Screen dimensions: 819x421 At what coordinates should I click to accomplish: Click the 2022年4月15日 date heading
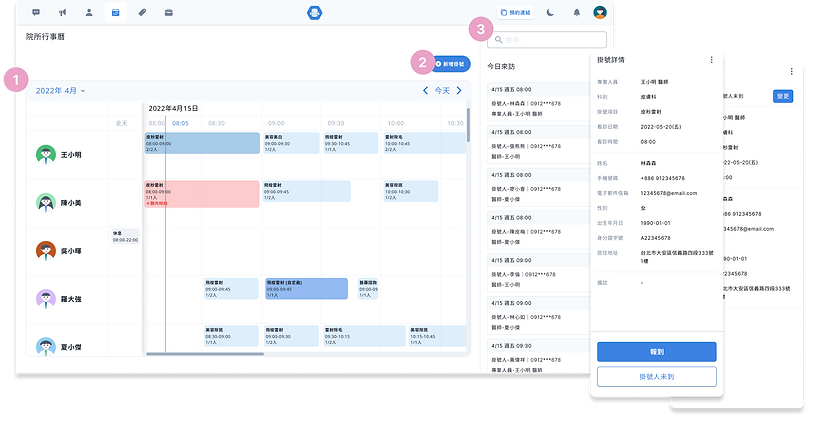tap(173, 109)
